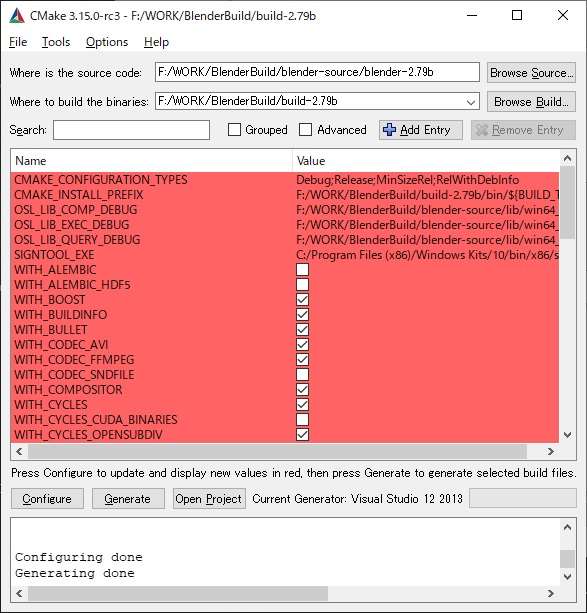Enable the WITH_ALEMBIC_HDF5 checkbox

click(x=302, y=285)
